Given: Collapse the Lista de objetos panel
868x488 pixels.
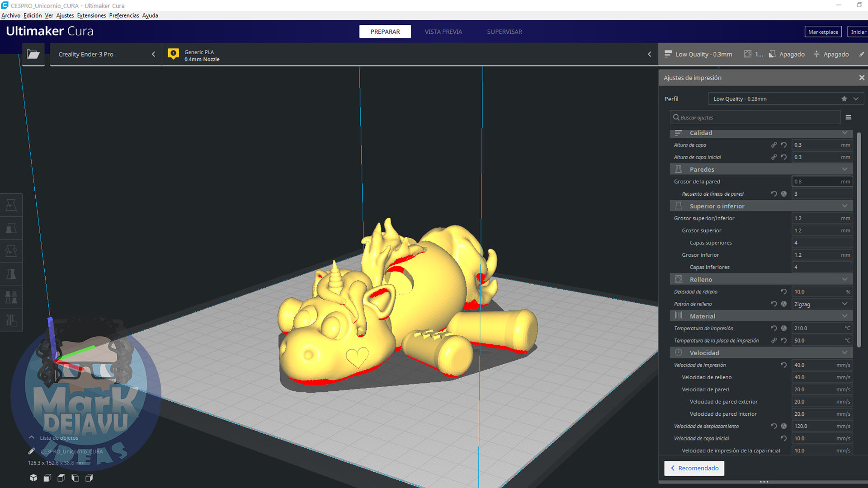Looking at the screenshot, I should [x=32, y=437].
